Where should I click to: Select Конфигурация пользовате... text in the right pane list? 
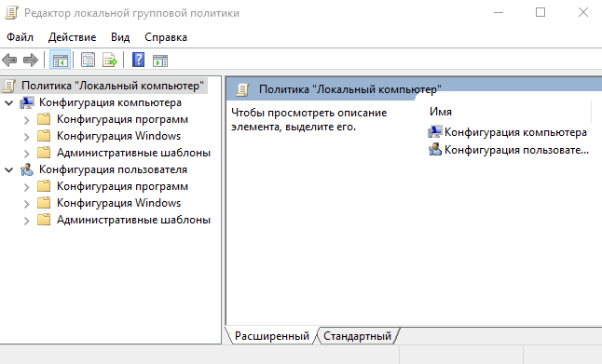[516, 149]
